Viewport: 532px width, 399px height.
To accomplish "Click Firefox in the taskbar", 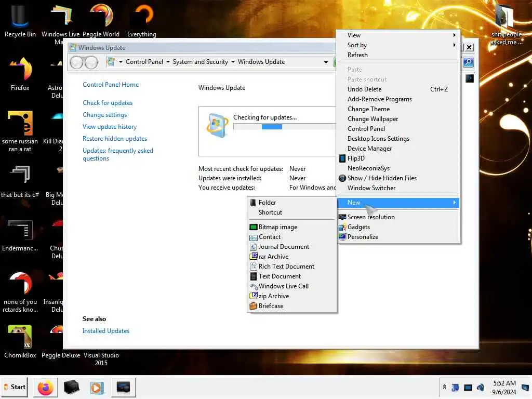I will coord(46,388).
